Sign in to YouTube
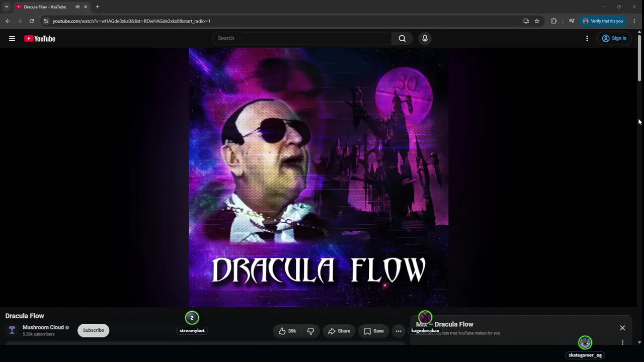This screenshot has width=644, height=362. (614, 38)
